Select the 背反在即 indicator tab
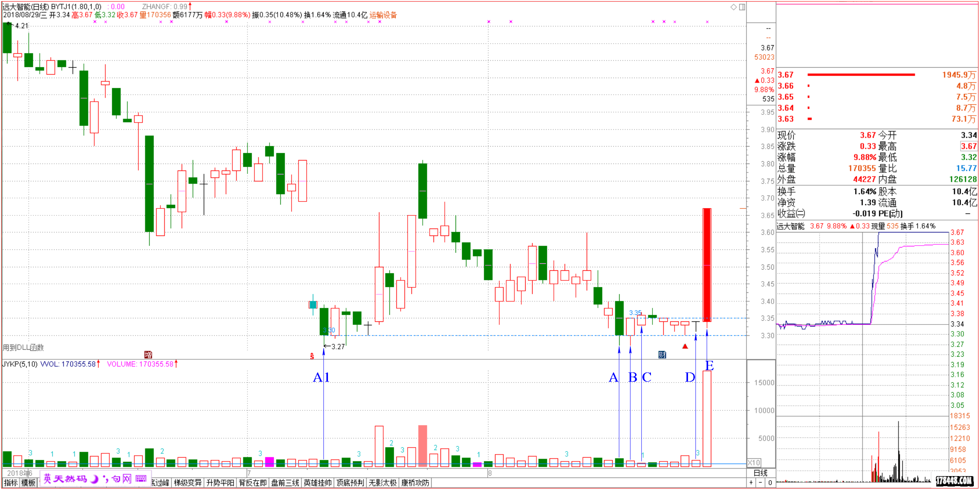980x490 pixels. (253, 483)
